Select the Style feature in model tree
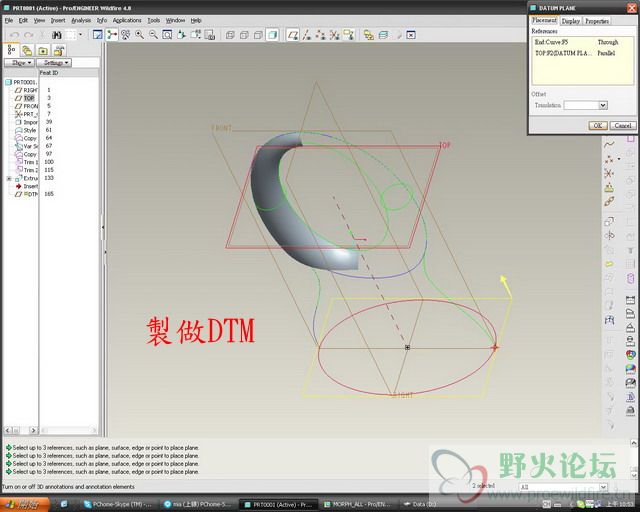Screen dimensions: 640x512 [x=26, y=130]
